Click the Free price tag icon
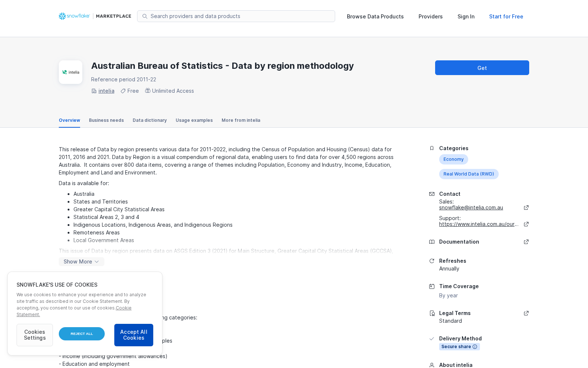Image resolution: width=588 pixels, height=368 pixels. 123,91
